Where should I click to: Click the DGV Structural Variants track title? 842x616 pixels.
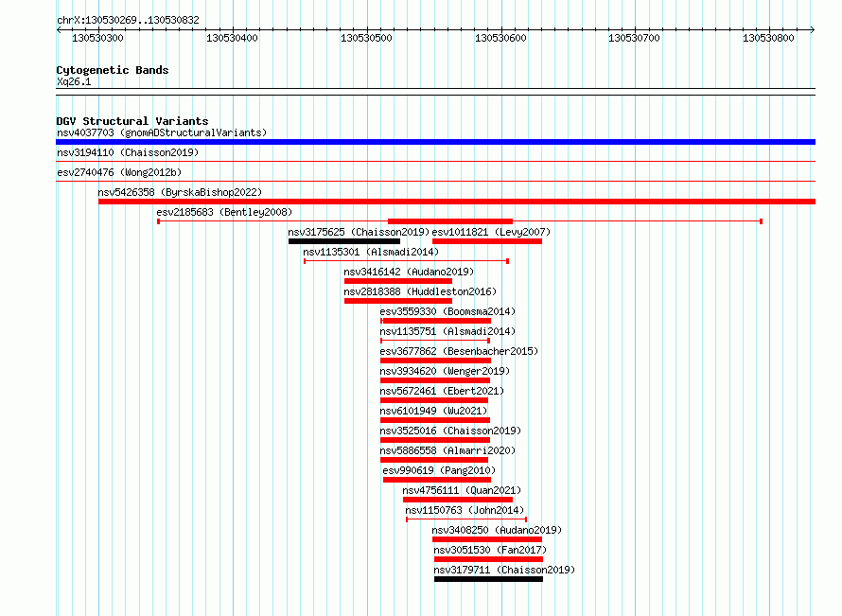[132, 121]
